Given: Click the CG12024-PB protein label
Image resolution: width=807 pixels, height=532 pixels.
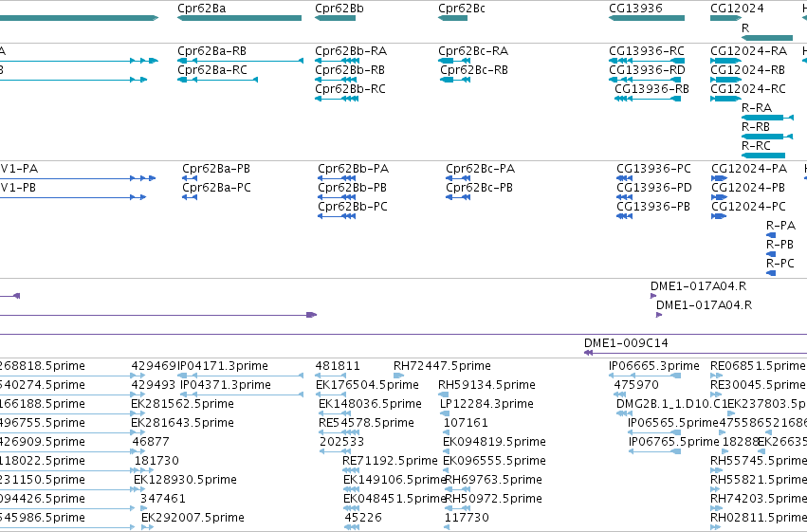Looking at the screenshot, I should (748, 188).
